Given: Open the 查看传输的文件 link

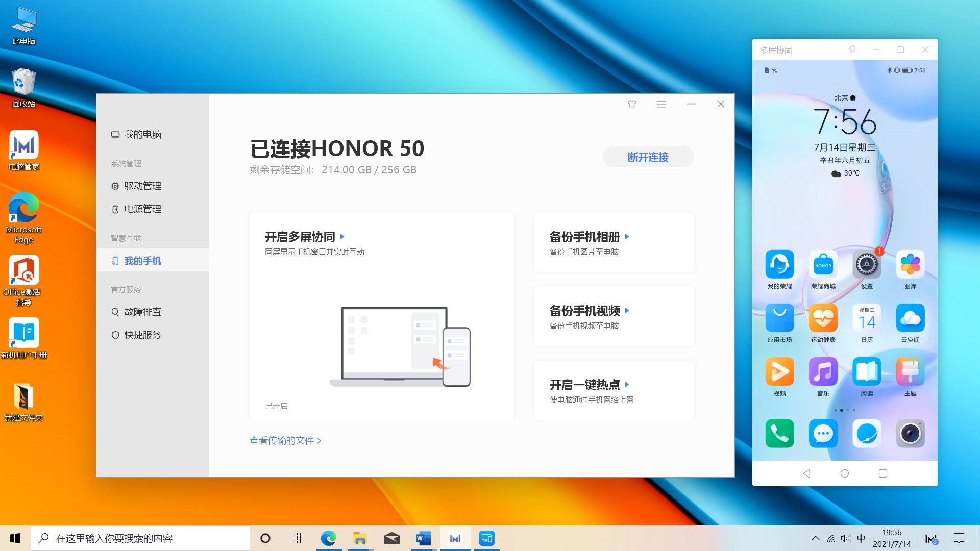Looking at the screenshot, I should click(x=285, y=441).
